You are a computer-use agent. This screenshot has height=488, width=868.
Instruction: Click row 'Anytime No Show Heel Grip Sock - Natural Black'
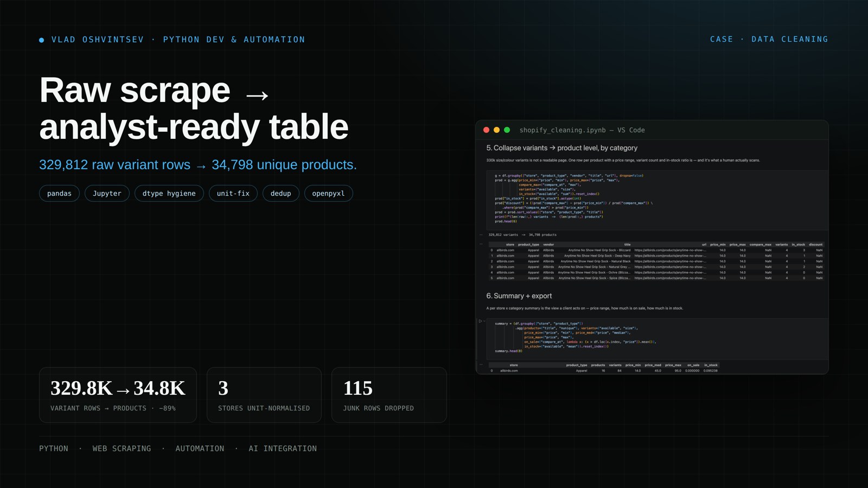656,261
